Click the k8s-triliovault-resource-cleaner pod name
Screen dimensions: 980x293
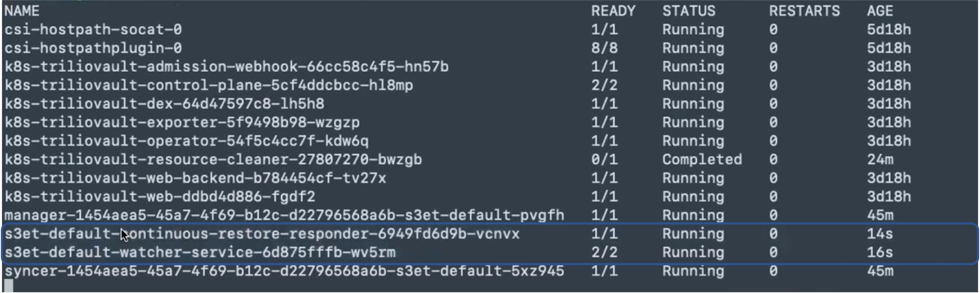pyautogui.click(x=213, y=160)
